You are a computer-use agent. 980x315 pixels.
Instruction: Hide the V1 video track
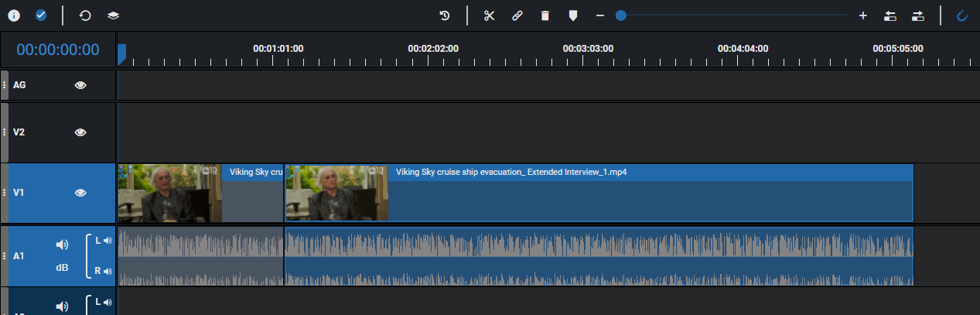tap(80, 193)
